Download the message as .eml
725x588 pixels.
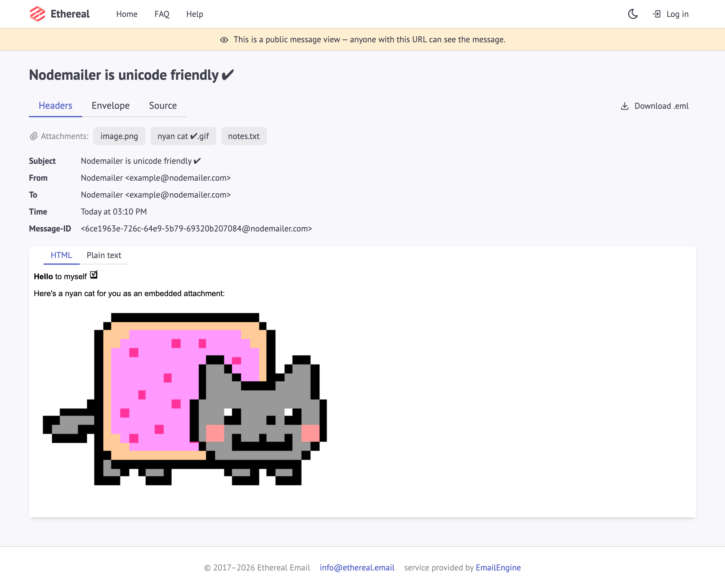[655, 106]
